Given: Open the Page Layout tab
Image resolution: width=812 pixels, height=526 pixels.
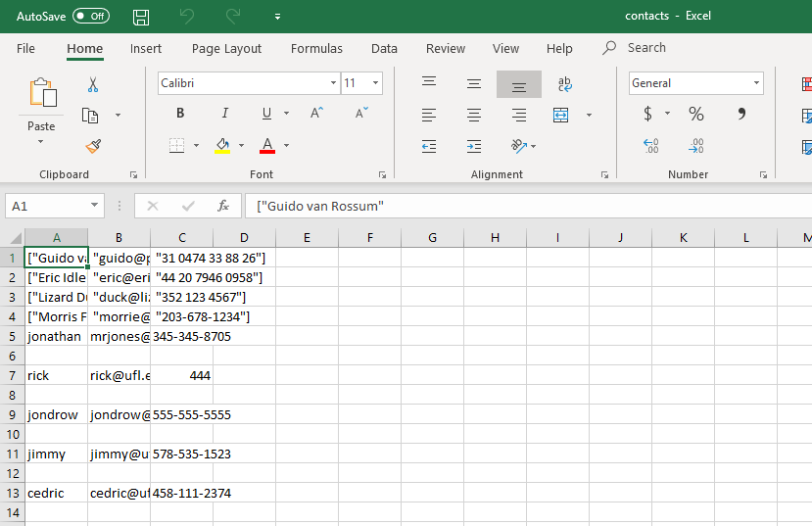Looking at the screenshot, I should click(226, 49).
